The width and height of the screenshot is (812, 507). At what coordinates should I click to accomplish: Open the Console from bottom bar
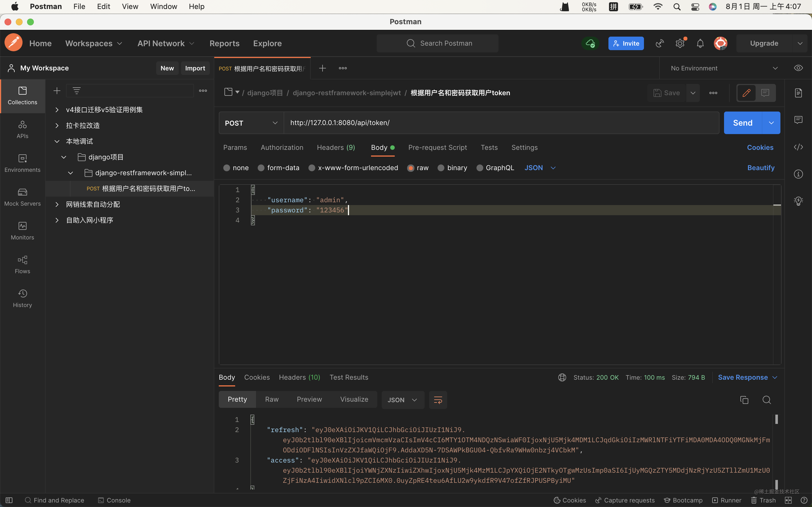pyautogui.click(x=114, y=500)
